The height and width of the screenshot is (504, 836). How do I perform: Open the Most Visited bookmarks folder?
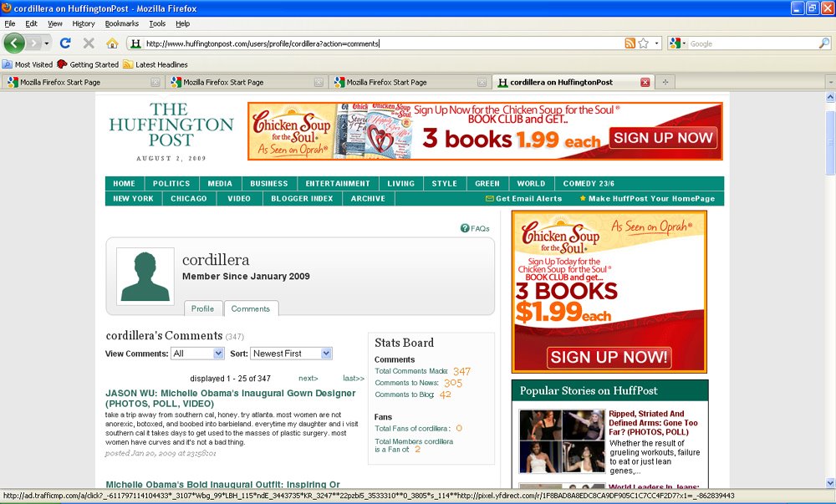(x=28, y=64)
